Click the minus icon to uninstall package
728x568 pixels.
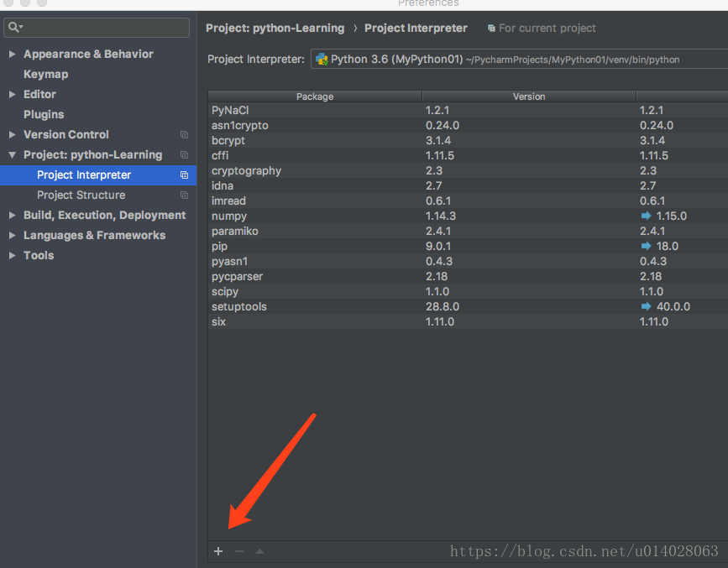tap(239, 551)
